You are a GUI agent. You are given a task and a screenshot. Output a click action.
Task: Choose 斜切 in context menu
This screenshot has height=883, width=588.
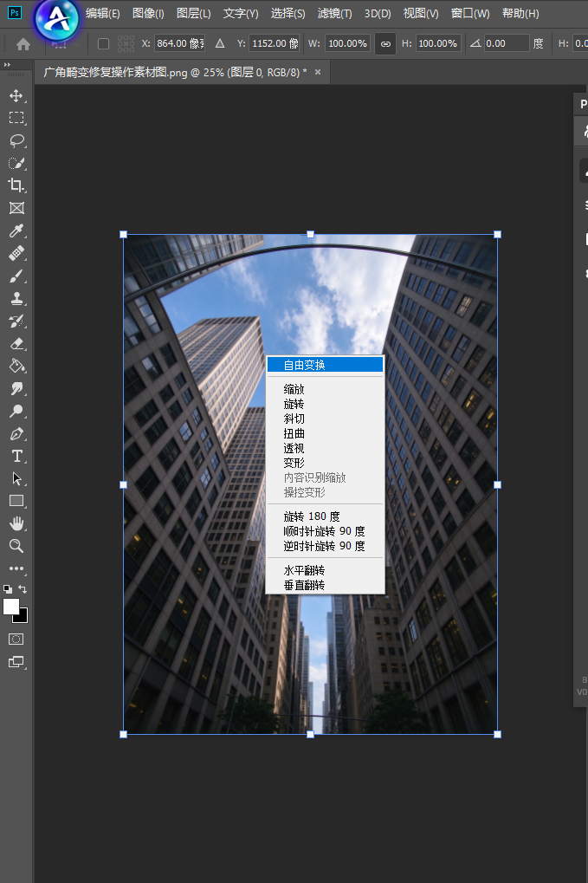pos(325,419)
